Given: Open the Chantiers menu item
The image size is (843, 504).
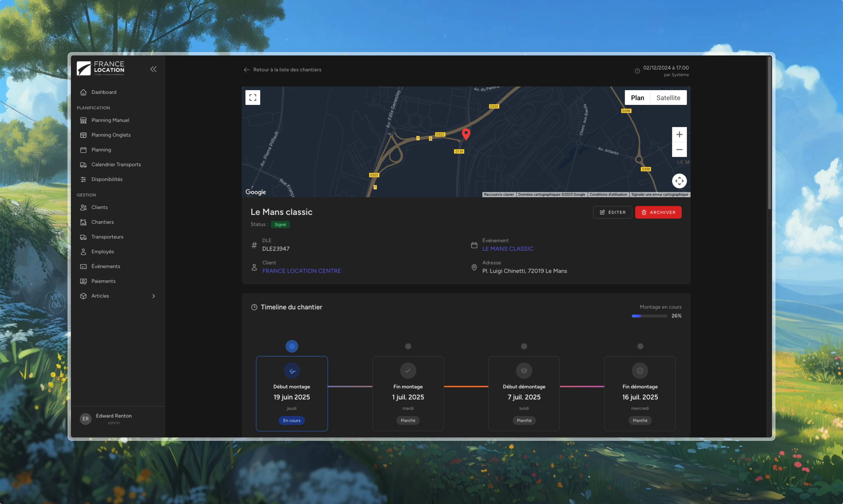Looking at the screenshot, I should [102, 222].
